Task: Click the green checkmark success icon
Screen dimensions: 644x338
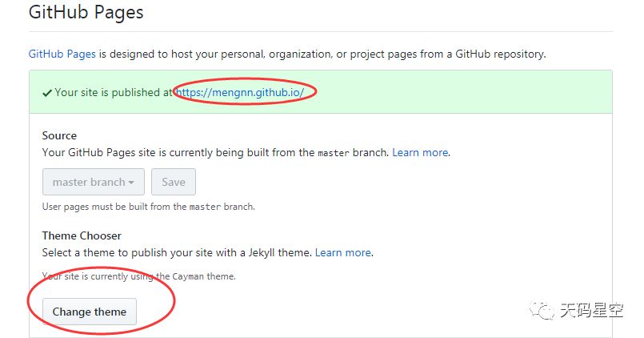Action: (47, 92)
